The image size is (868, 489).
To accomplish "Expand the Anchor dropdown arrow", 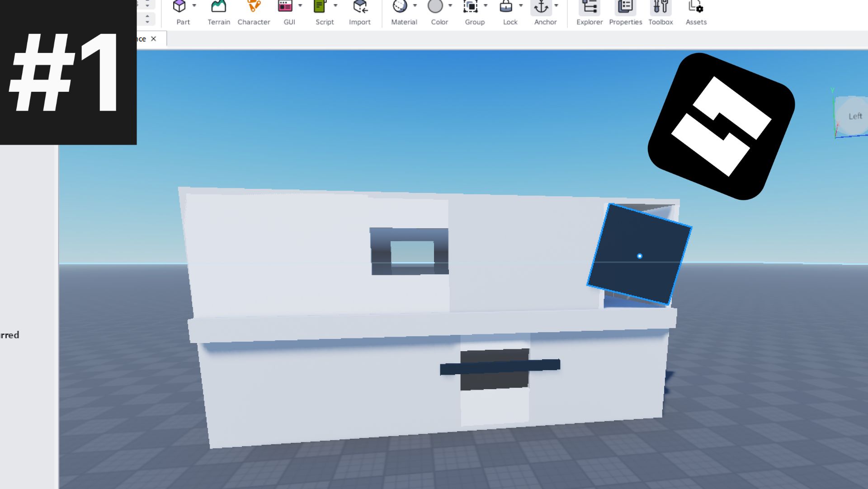I will pyautogui.click(x=556, y=5).
